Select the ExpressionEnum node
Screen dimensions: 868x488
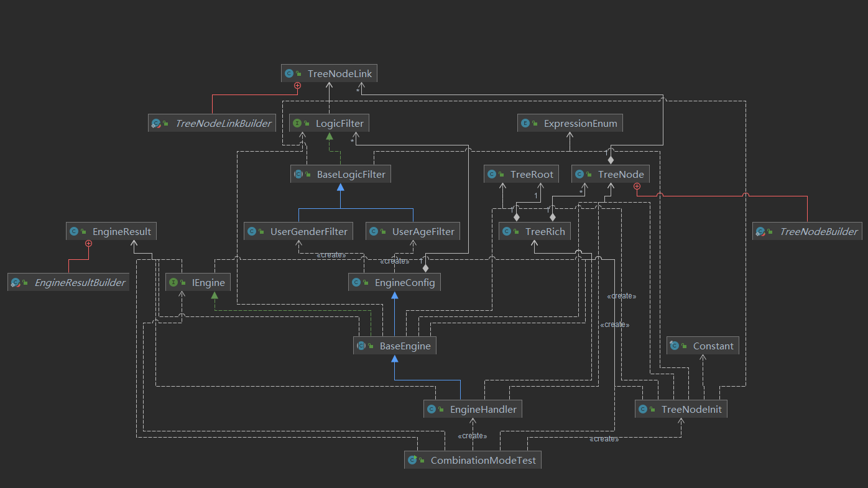(570, 123)
